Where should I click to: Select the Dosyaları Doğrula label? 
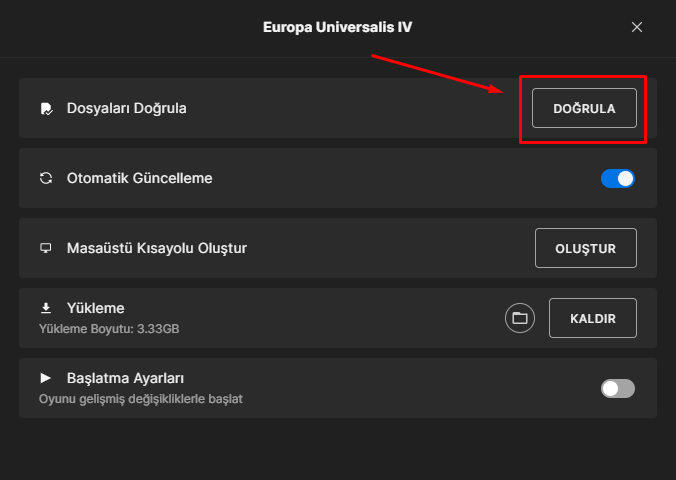tap(127, 108)
